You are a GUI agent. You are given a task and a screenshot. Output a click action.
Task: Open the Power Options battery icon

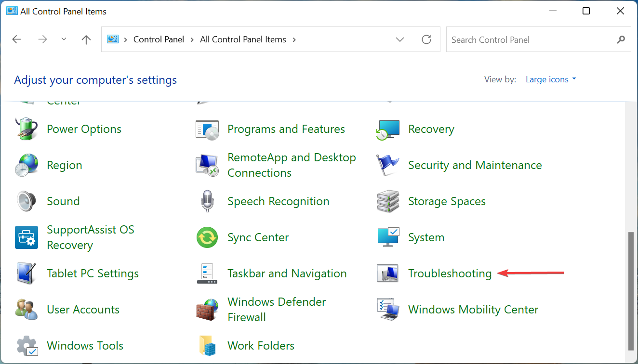(27, 129)
